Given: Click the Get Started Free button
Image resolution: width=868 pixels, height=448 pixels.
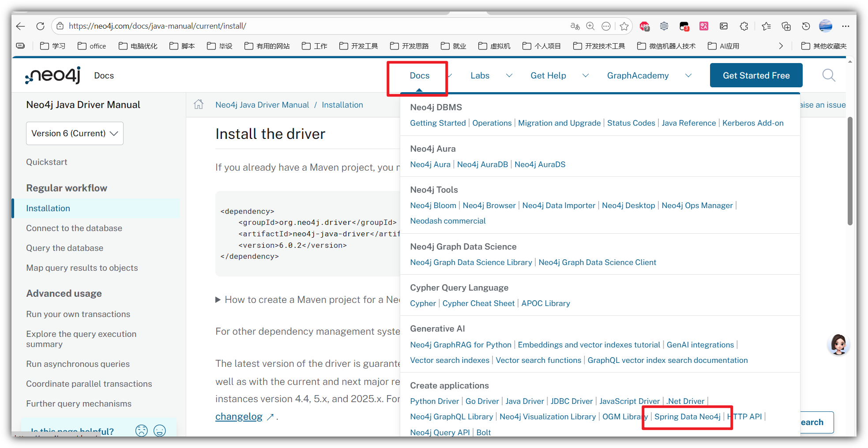Looking at the screenshot, I should pyautogui.click(x=756, y=75).
